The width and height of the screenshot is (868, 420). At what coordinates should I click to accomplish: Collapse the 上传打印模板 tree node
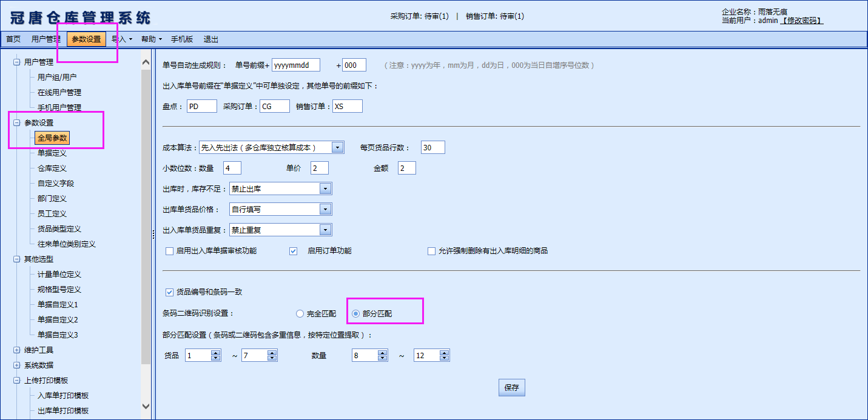click(x=16, y=380)
